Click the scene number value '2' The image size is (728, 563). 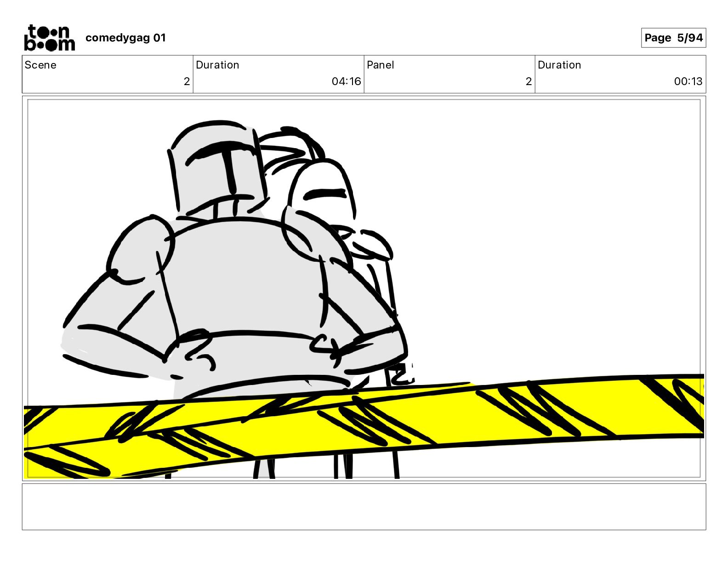pyautogui.click(x=187, y=81)
